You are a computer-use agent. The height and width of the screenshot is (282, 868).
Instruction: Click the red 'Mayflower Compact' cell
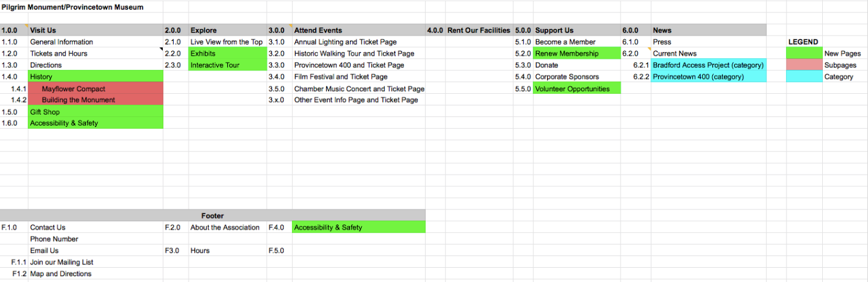(96, 89)
